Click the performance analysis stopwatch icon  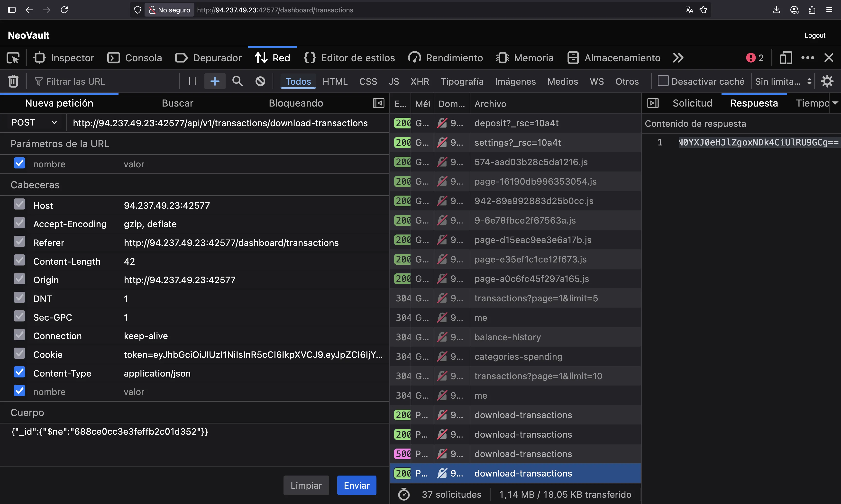(403, 495)
